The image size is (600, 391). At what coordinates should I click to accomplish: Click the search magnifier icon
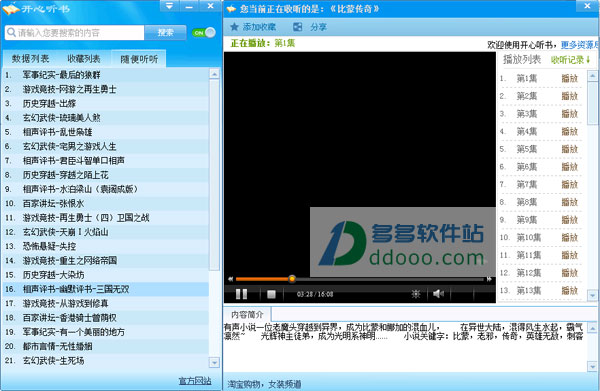pos(11,33)
